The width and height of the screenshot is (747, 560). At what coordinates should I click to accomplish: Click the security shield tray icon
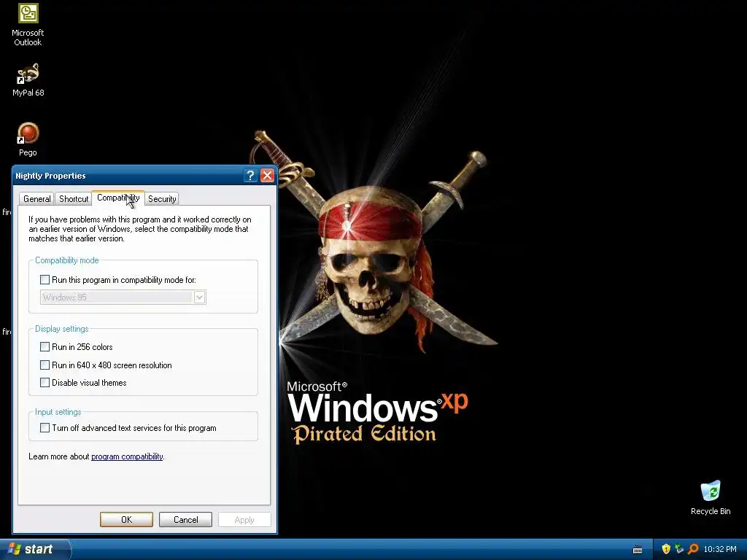click(666, 549)
